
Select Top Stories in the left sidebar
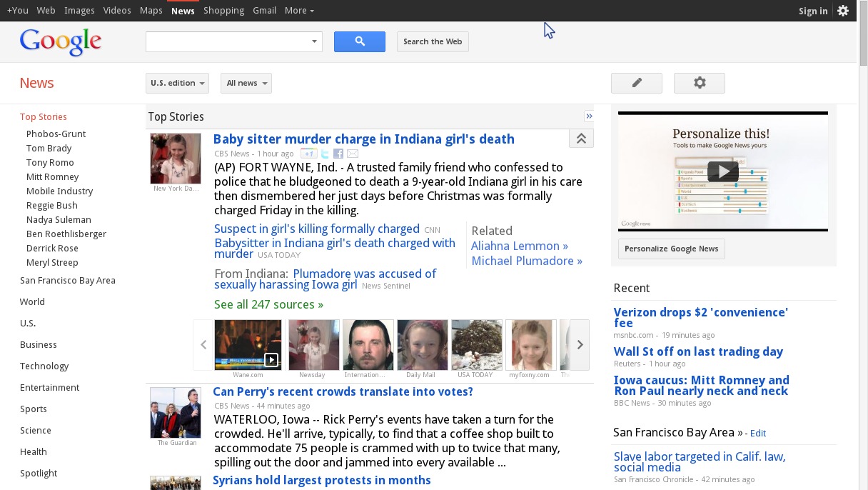click(x=44, y=117)
